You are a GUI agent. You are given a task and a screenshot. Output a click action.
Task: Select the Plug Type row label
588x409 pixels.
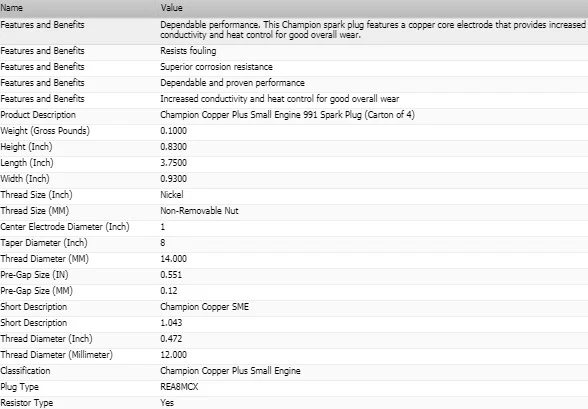click(x=19, y=387)
